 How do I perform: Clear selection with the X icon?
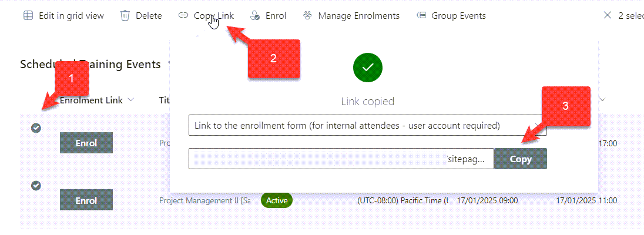tap(608, 15)
